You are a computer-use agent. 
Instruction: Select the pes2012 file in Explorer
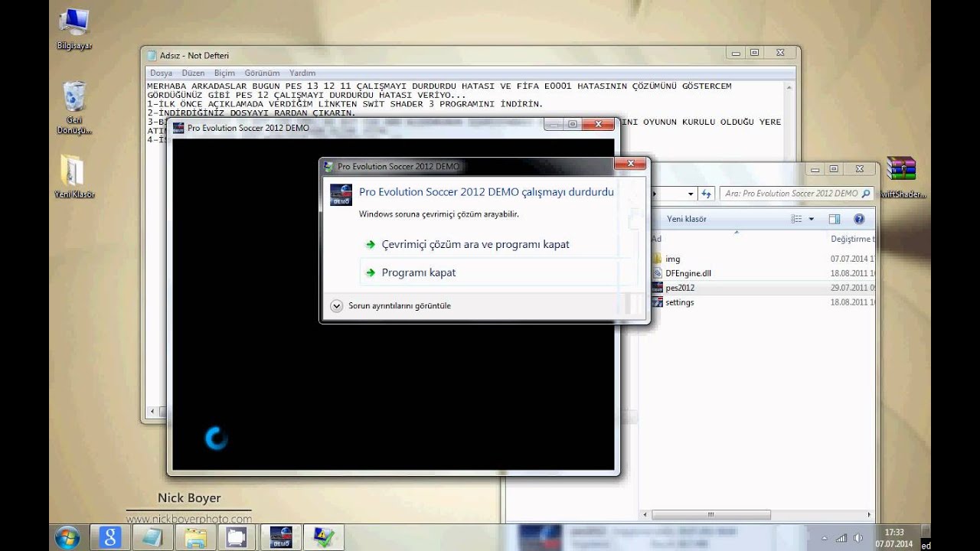pos(680,288)
